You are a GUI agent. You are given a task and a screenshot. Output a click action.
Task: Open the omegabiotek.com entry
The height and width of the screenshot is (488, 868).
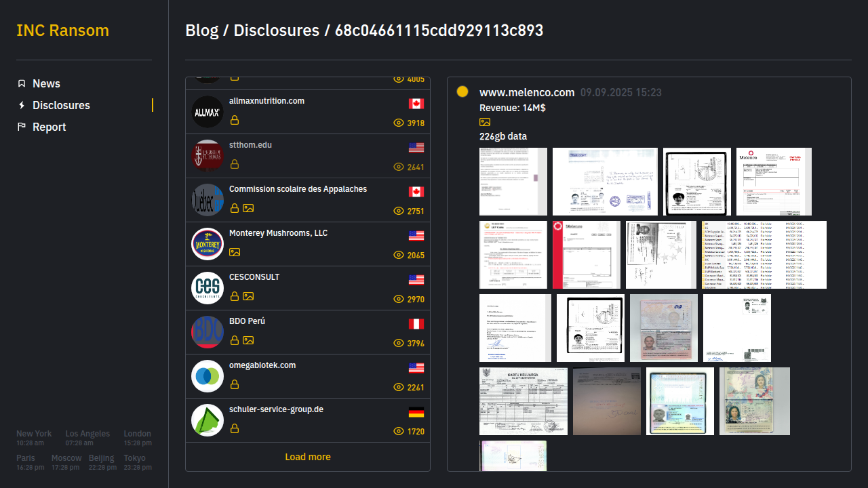[x=308, y=376]
